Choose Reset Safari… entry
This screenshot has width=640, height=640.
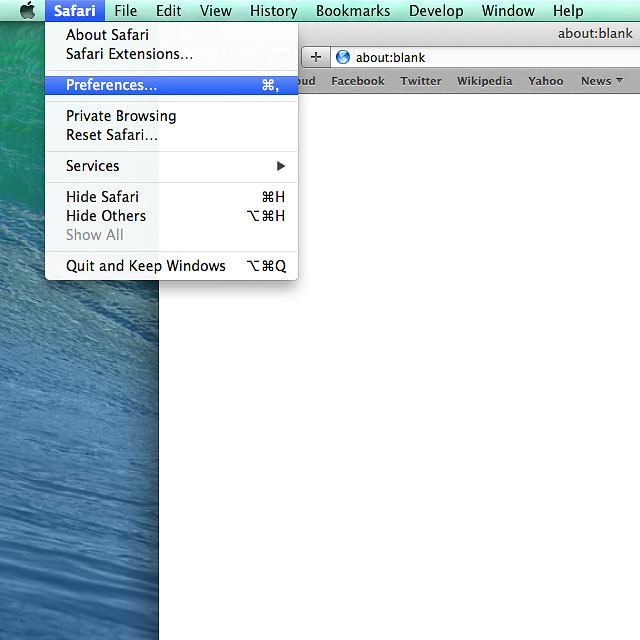tap(171, 135)
